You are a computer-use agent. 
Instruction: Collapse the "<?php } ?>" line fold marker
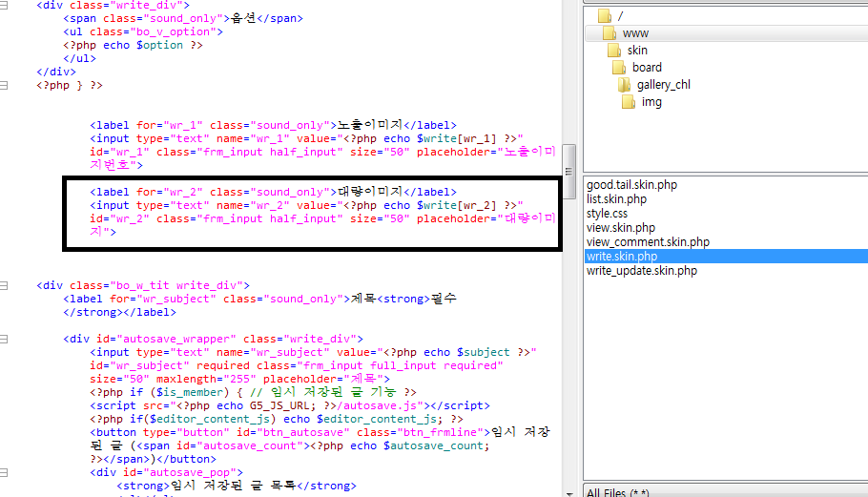(5, 85)
